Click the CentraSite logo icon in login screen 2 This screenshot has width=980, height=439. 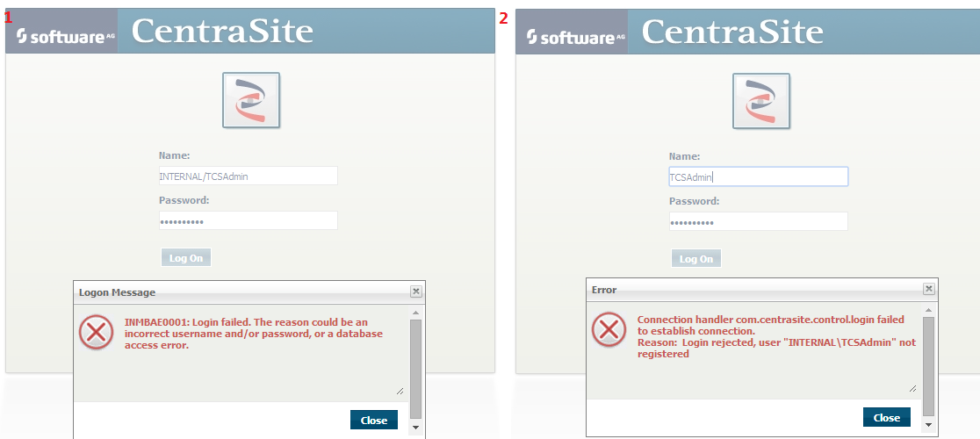[761, 101]
